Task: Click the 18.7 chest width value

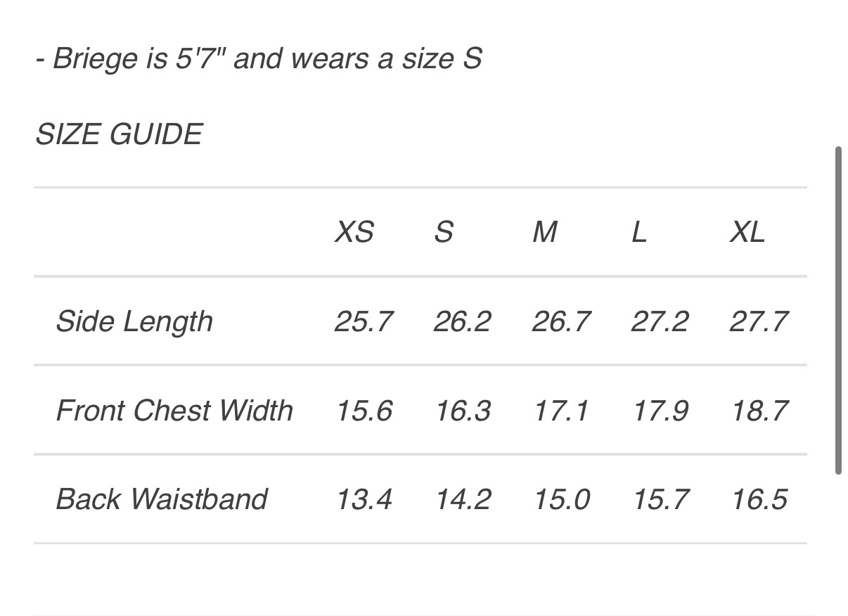Action: pyautogui.click(x=759, y=411)
